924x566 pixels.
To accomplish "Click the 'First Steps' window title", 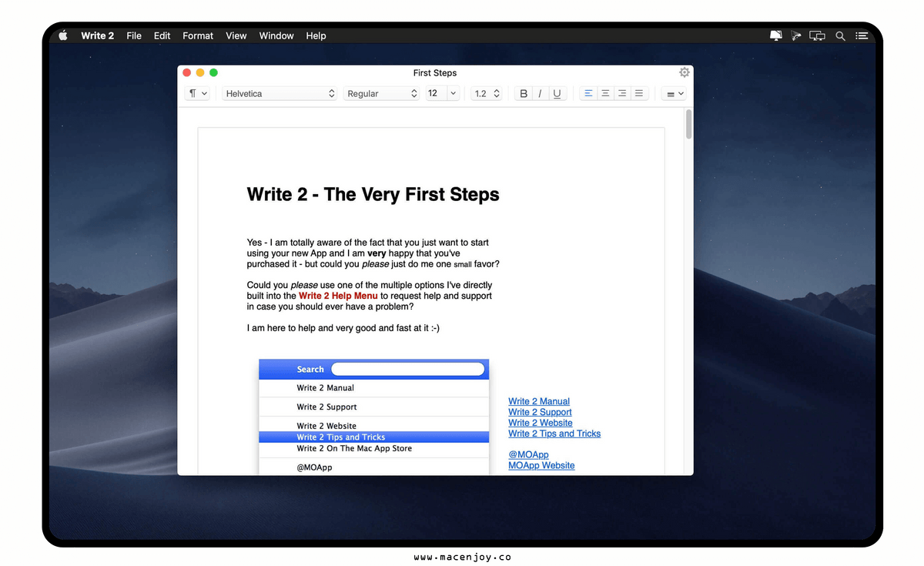I will pos(435,72).
